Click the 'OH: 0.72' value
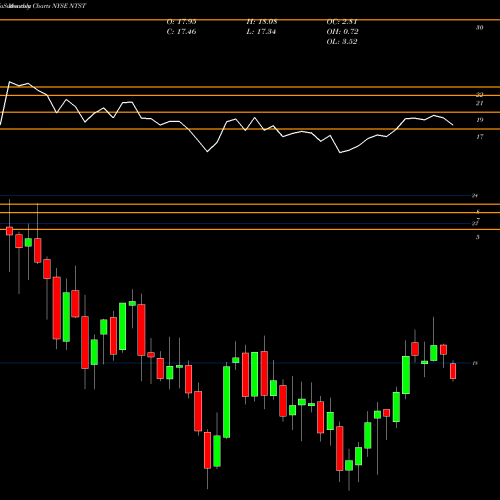 [x=342, y=32]
